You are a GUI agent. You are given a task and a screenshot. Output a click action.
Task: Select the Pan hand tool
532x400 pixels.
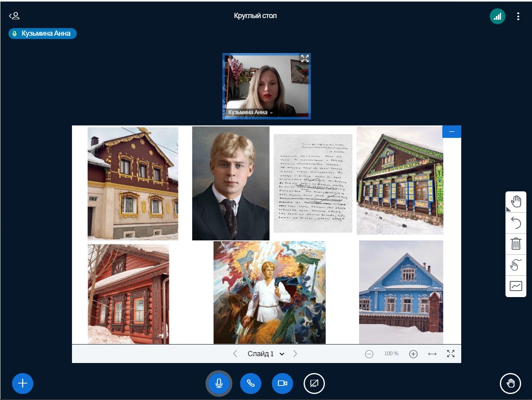click(x=516, y=202)
